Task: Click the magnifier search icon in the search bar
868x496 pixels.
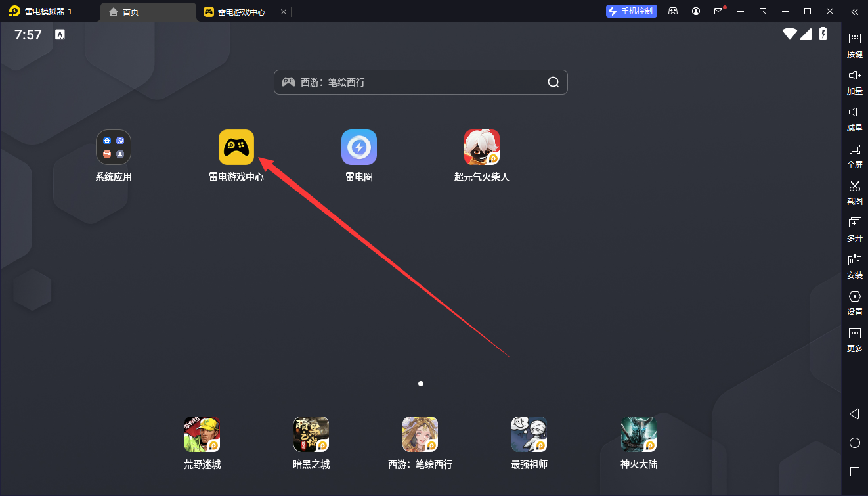Action: 553,82
